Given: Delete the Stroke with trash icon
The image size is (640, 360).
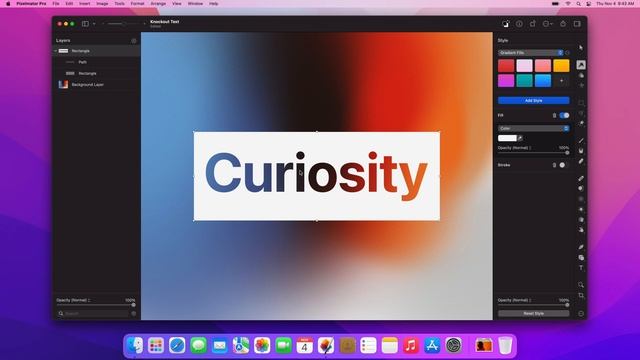Looking at the screenshot, I should (554, 165).
